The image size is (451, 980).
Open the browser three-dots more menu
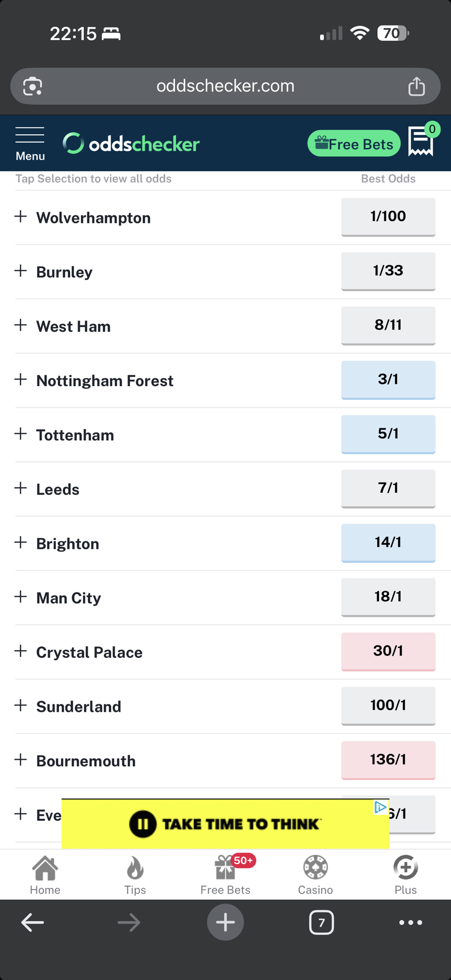click(x=410, y=923)
